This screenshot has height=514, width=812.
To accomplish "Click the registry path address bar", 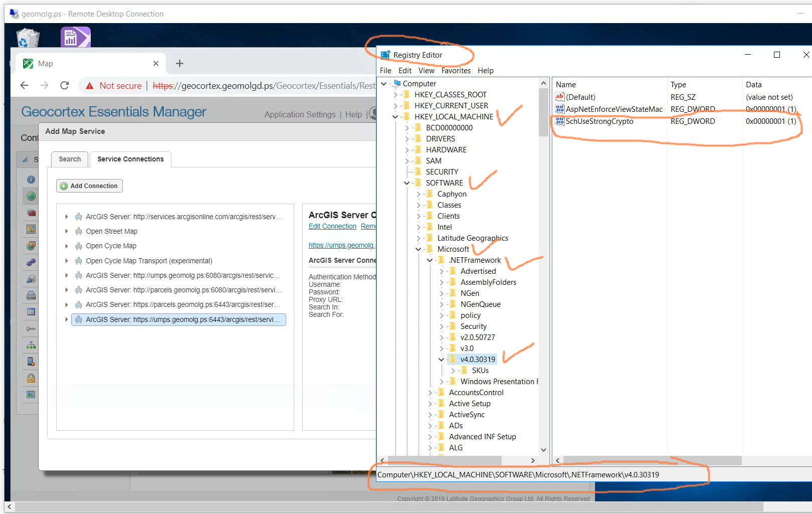I will 518,475.
